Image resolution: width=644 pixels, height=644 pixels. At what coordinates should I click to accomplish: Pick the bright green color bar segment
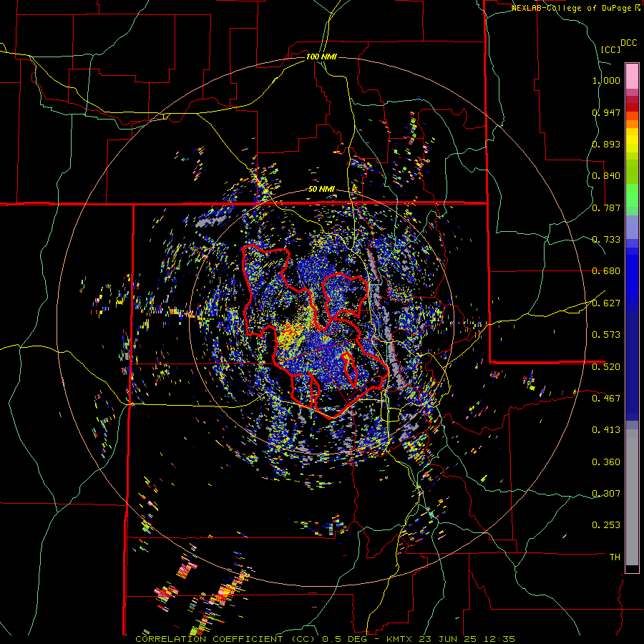pyautogui.click(x=632, y=195)
